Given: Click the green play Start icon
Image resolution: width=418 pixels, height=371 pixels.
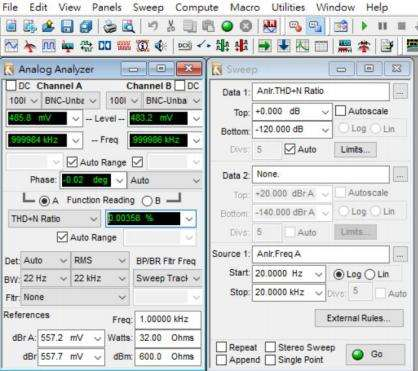Looking at the screenshot, I should click(x=364, y=26).
